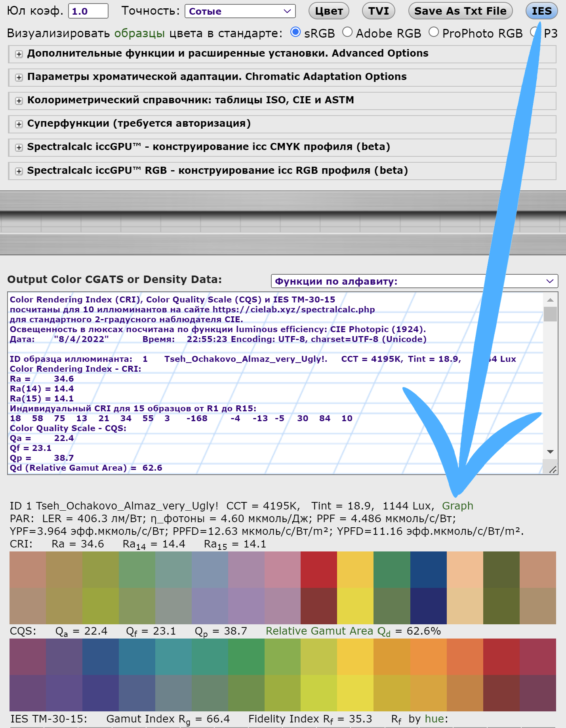Screen dimensions: 566x728
Task: Open the Функции по алфавиту dropdown
Action: [x=414, y=281]
